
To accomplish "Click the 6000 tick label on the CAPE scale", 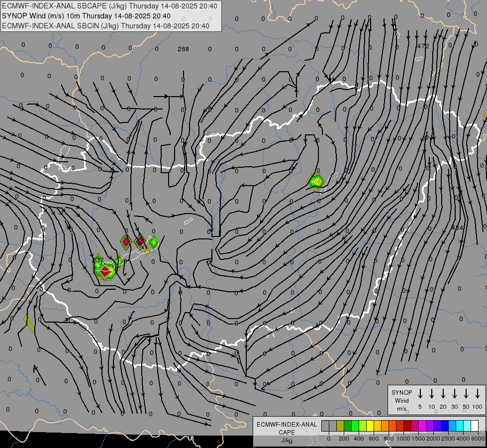I will 479,439.
